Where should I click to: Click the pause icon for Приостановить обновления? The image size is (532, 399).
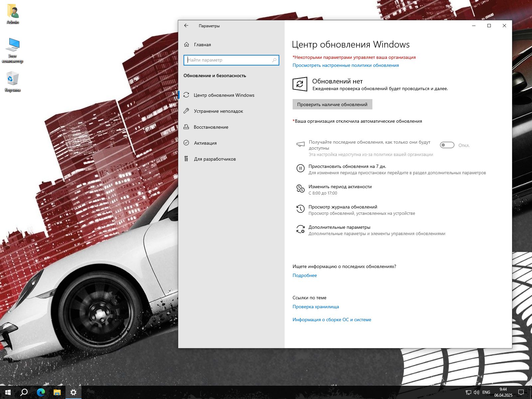click(300, 169)
